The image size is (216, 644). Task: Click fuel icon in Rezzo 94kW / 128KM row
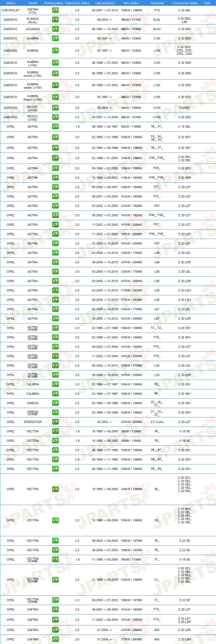click(x=55, y=108)
